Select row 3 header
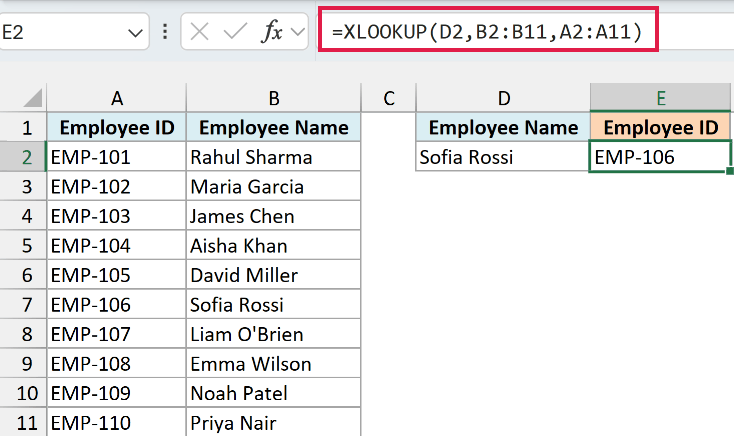The image size is (734, 436). click(23, 186)
